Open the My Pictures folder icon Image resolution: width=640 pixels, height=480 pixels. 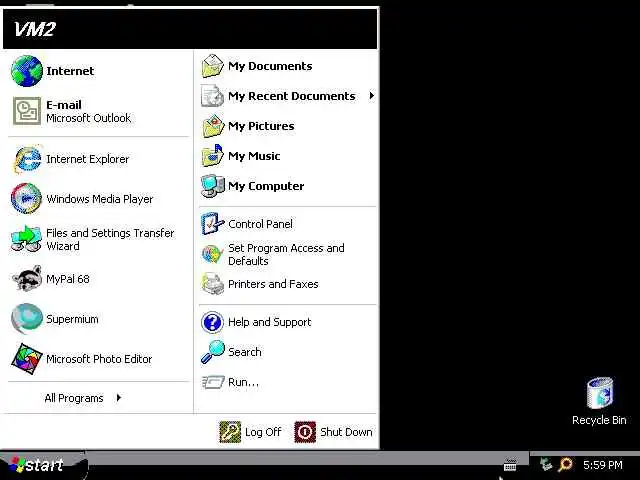click(213, 126)
